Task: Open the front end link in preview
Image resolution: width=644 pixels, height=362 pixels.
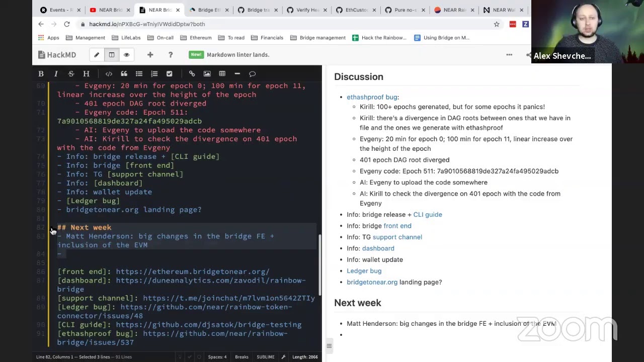Action: pyautogui.click(x=397, y=226)
